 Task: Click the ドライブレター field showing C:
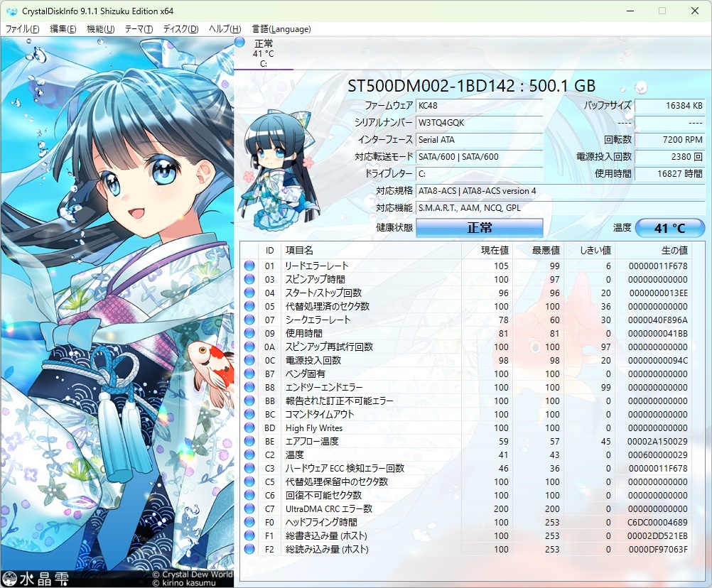[x=480, y=174]
